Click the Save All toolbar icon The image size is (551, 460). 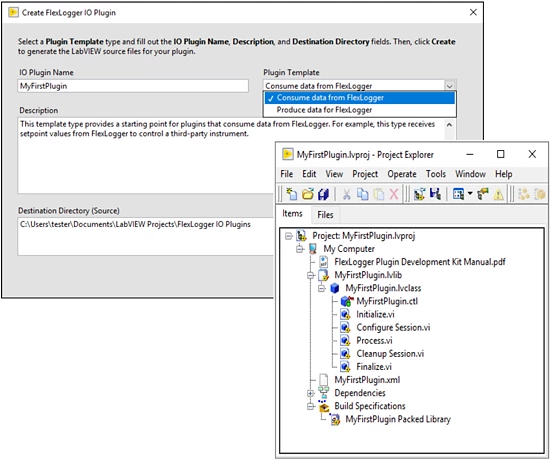323,194
